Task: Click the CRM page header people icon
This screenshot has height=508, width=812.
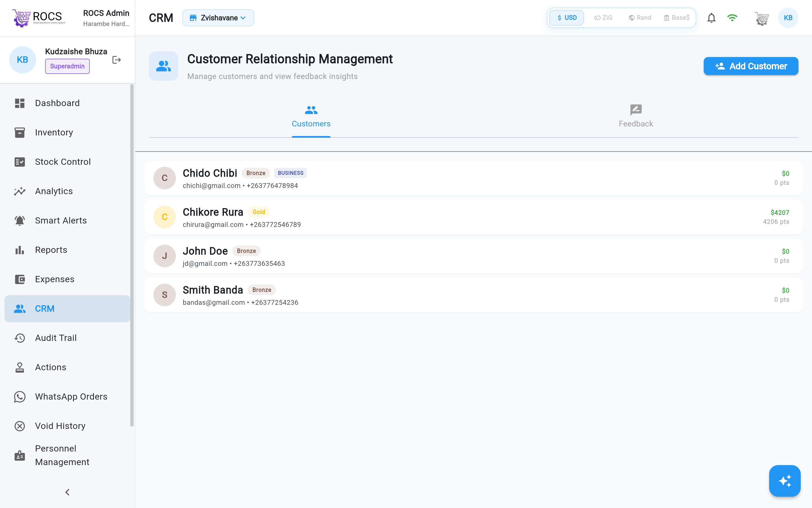Action: coord(164,66)
